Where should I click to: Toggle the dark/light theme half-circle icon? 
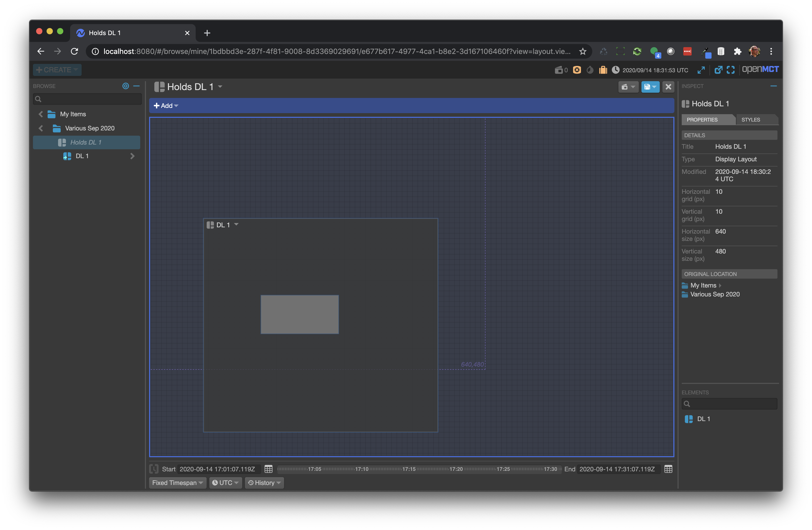pos(590,70)
